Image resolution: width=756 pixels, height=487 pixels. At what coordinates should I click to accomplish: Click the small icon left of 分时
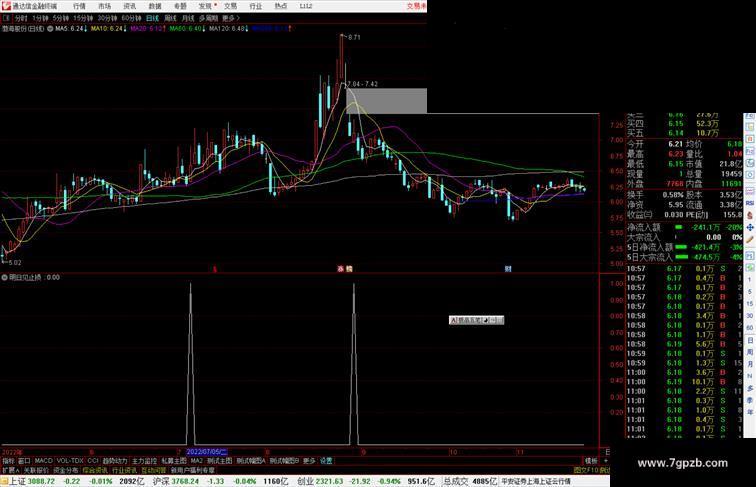tap(6, 18)
